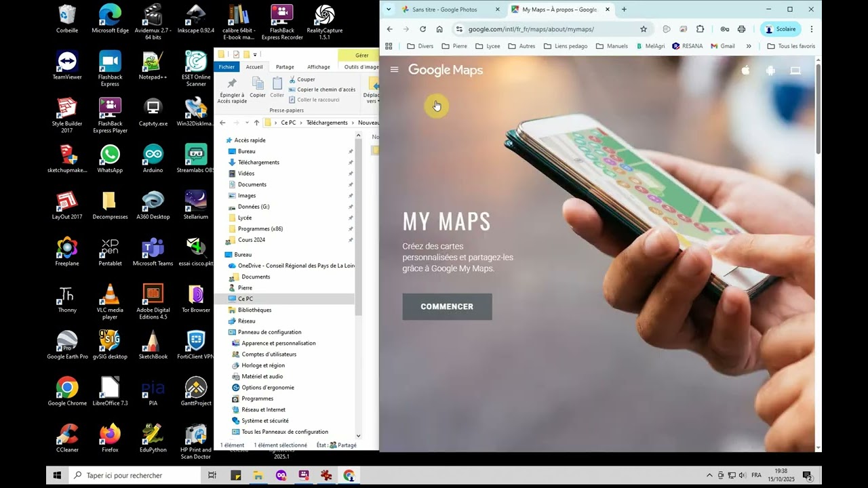The image size is (868, 488).
Task: Click the Apple platform icon on My Maps page
Action: (745, 70)
